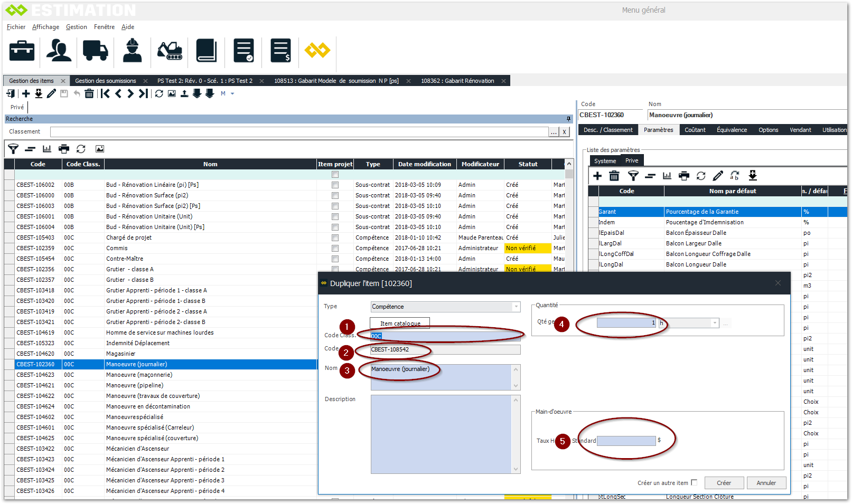
Task: Click the delivery truck icon
Action: coord(95,51)
